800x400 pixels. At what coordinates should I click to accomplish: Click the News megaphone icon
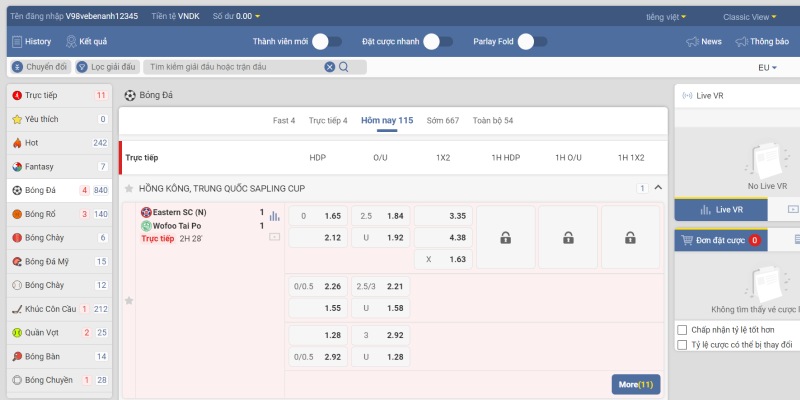[692, 42]
